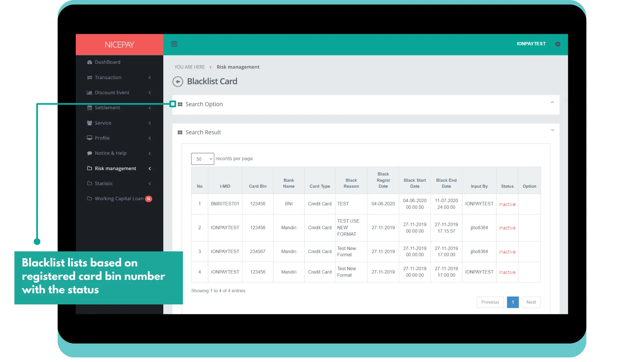Click the back arrow button

(178, 81)
